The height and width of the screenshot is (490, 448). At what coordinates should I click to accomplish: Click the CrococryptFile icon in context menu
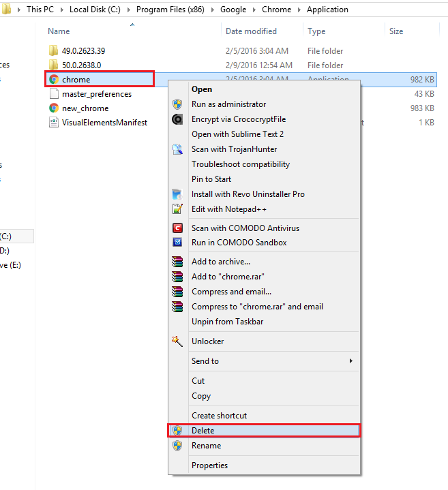click(x=177, y=119)
